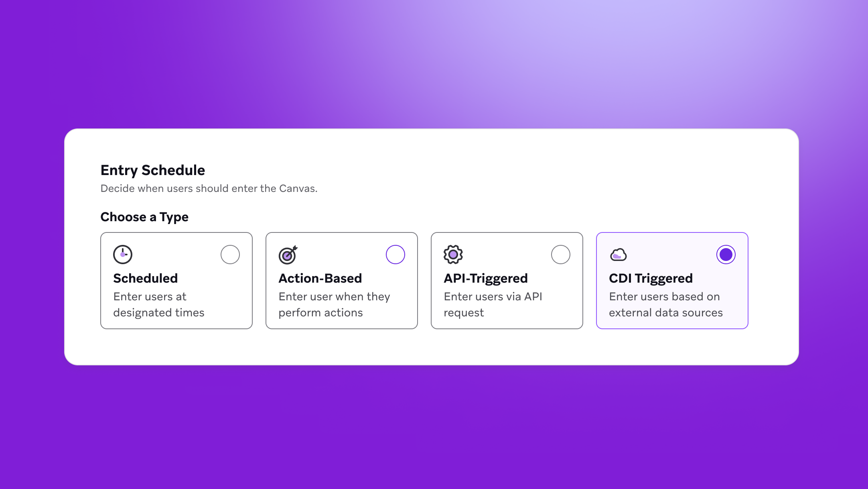
Task: Click the API-Triggered gear icon
Action: (453, 255)
